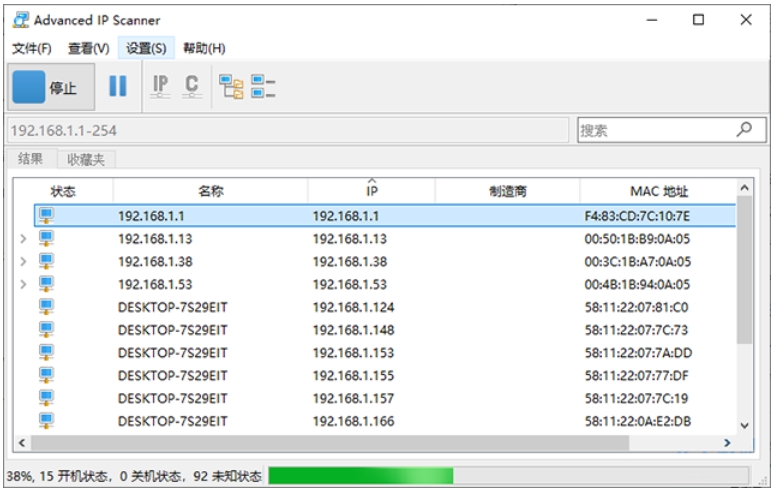Click the vertical scrollbar up arrow
Viewport: 772px width, 489px height.
coord(744,188)
